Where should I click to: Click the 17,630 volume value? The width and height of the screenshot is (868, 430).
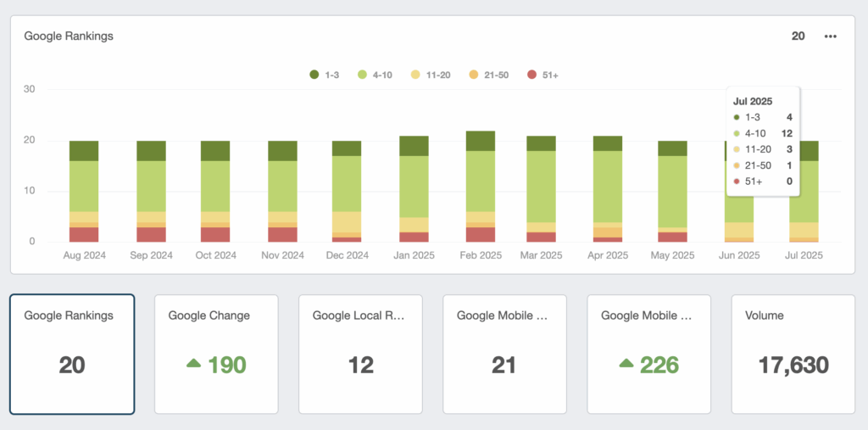pos(793,366)
